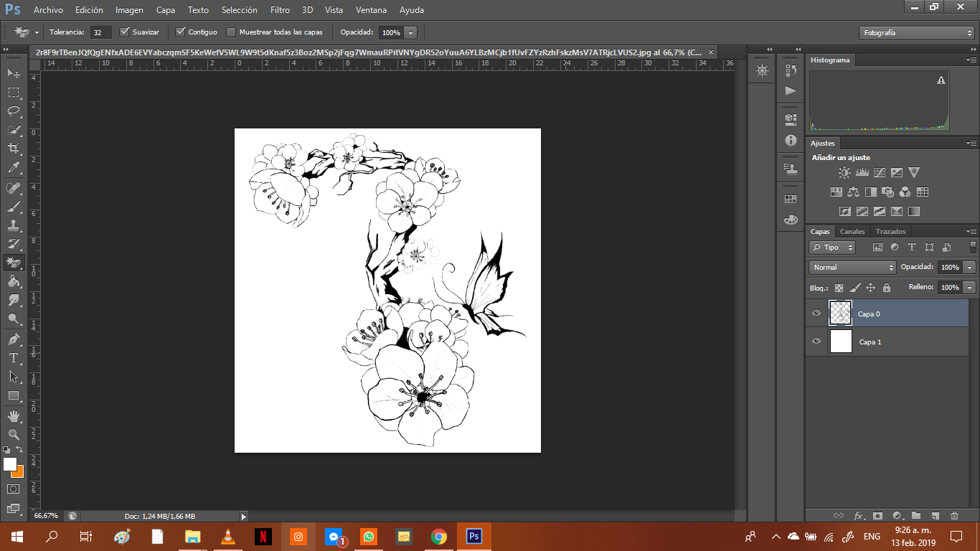Delete layer with the trash icon
The height and width of the screenshot is (551, 980).
tap(954, 515)
